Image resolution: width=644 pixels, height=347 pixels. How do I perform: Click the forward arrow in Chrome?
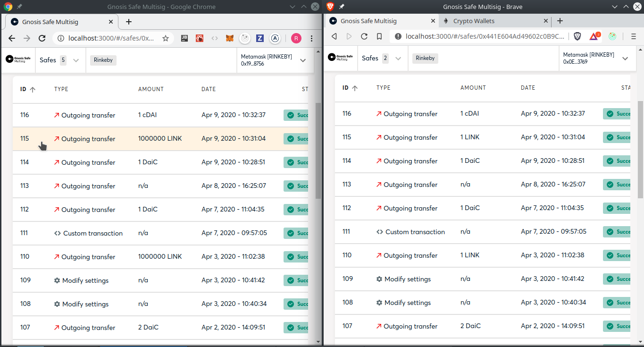coord(27,38)
